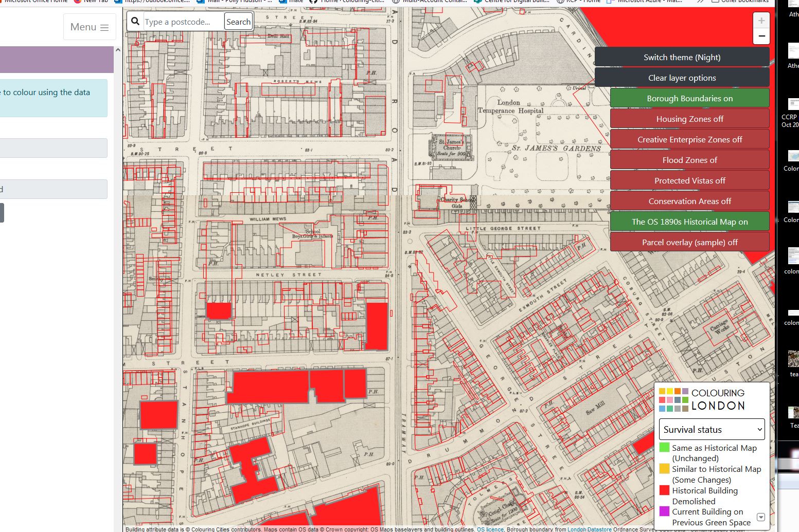The image size is (799, 532).
Task: Open the Microsoft Office Home bookmark
Action: [33, 2]
